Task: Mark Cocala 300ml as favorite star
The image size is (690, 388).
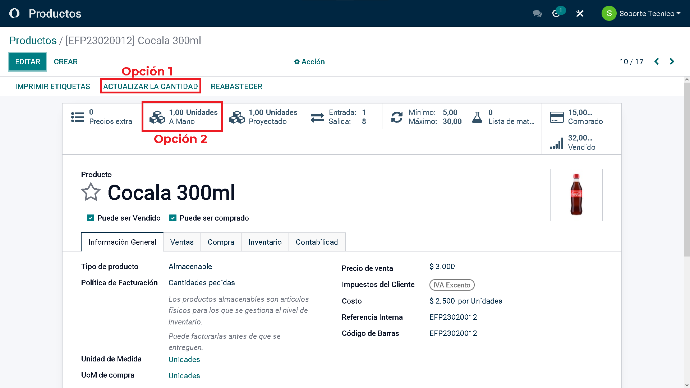Action: point(91,192)
